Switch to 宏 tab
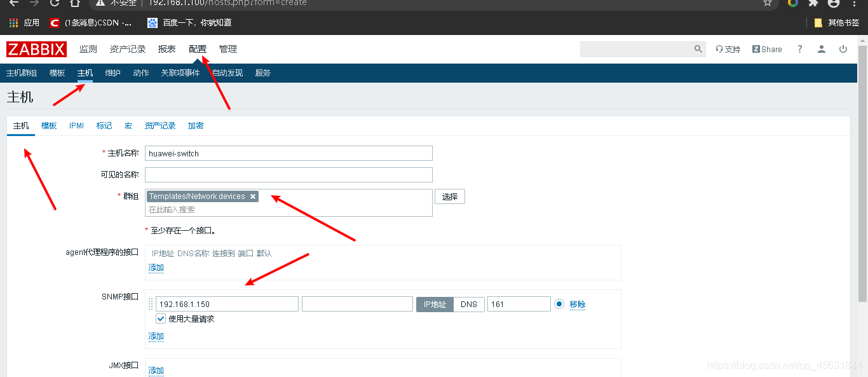Viewport: 868px width, 377px height. [128, 126]
